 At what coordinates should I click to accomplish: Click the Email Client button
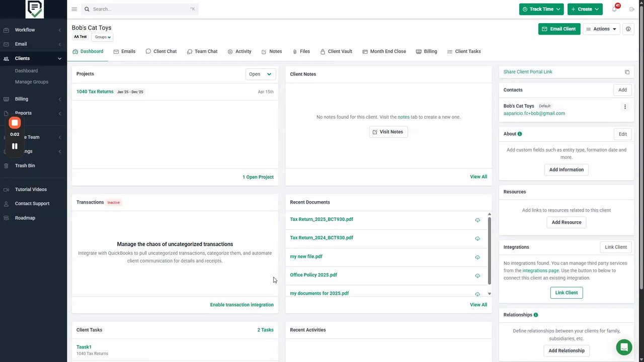pyautogui.click(x=559, y=29)
